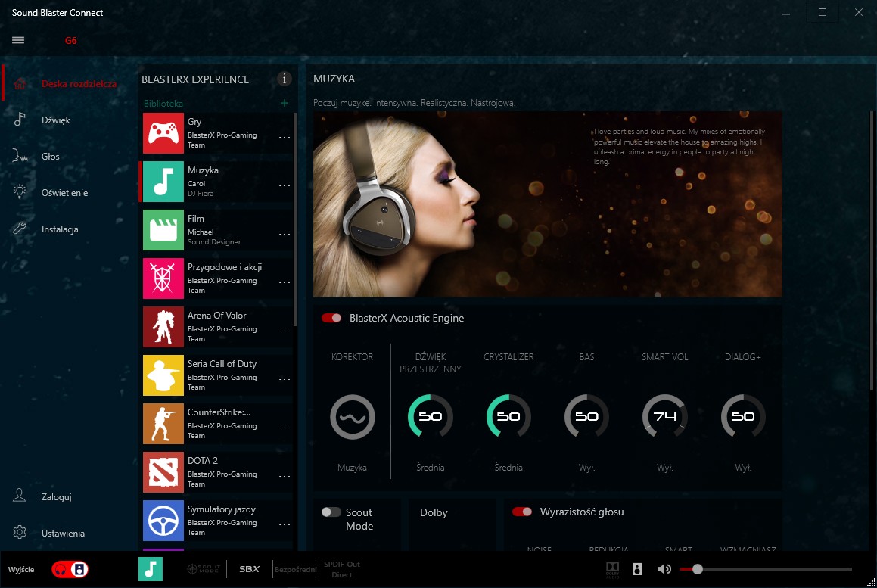The image size is (877, 588).
Task: Click 'Muzyka' label under Korektor
Action: point(353,467)
